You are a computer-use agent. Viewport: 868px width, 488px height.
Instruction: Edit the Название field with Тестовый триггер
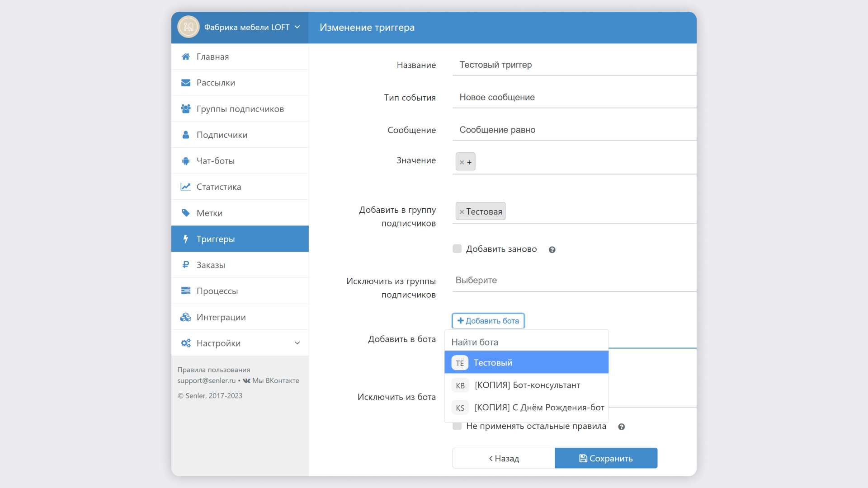point(574,65)
